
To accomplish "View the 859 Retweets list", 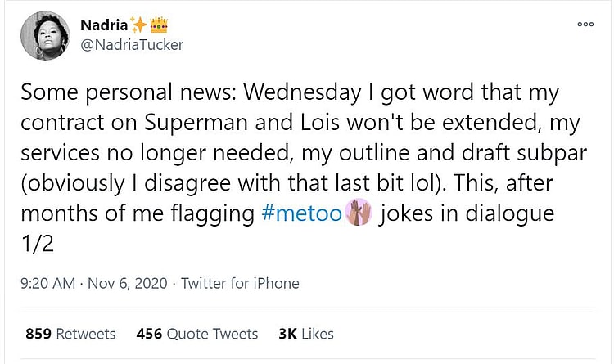I will [70, 333].
